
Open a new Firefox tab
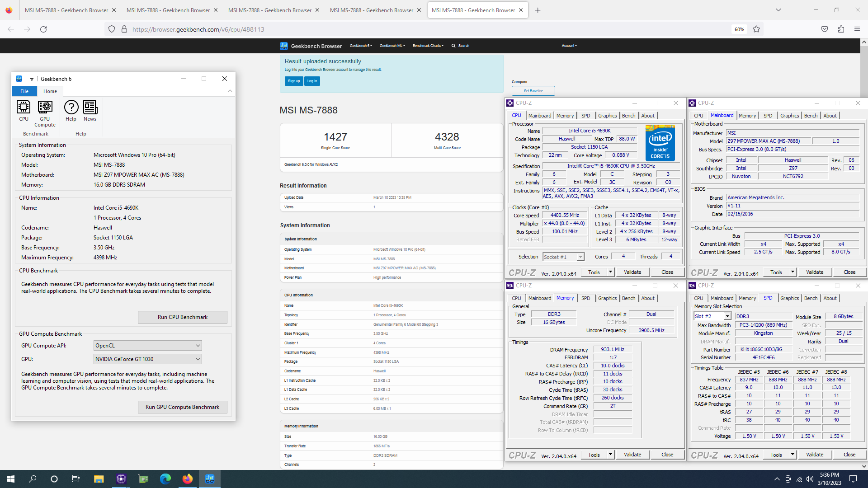[x=538, y=10]
